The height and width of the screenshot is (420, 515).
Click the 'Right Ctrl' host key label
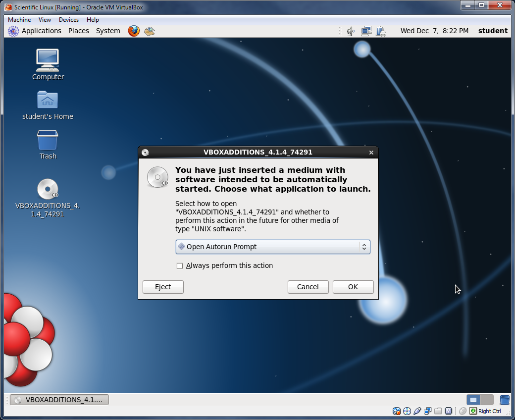tap(489, 411)
